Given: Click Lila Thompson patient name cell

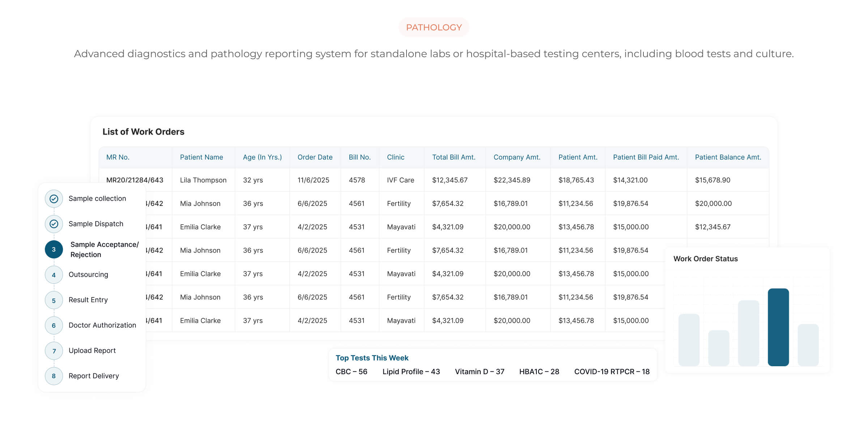Looking at the screenshot, I should (x=203, y=180).
